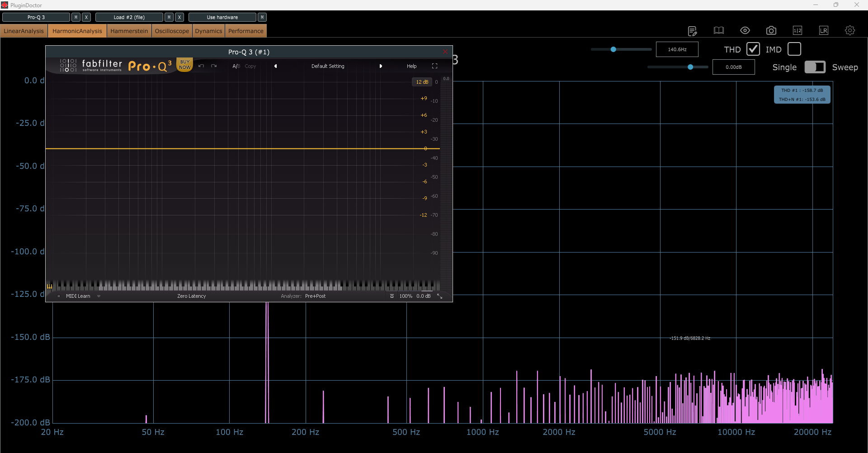Click the 140.6Hz frequency field
This screenshot has width=868, height=453.
click(x=677, y=49)
